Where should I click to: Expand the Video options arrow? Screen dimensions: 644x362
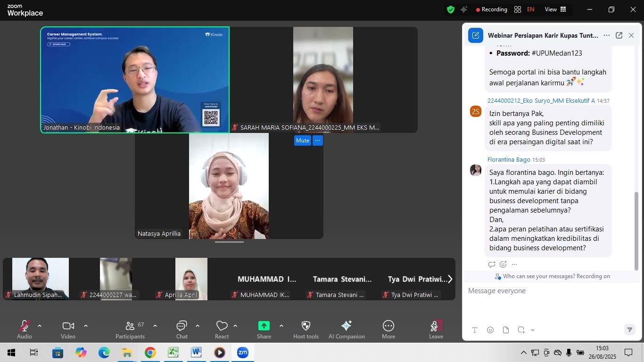coord(86,326)
